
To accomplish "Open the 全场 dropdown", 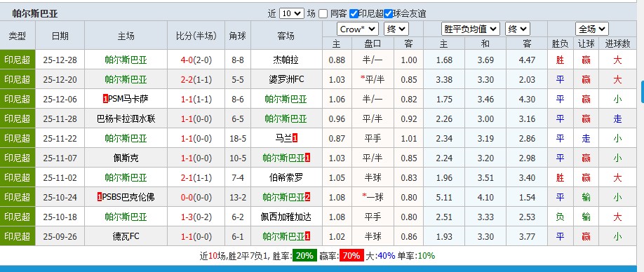I will pyautogui.click(x=591, y=29).
